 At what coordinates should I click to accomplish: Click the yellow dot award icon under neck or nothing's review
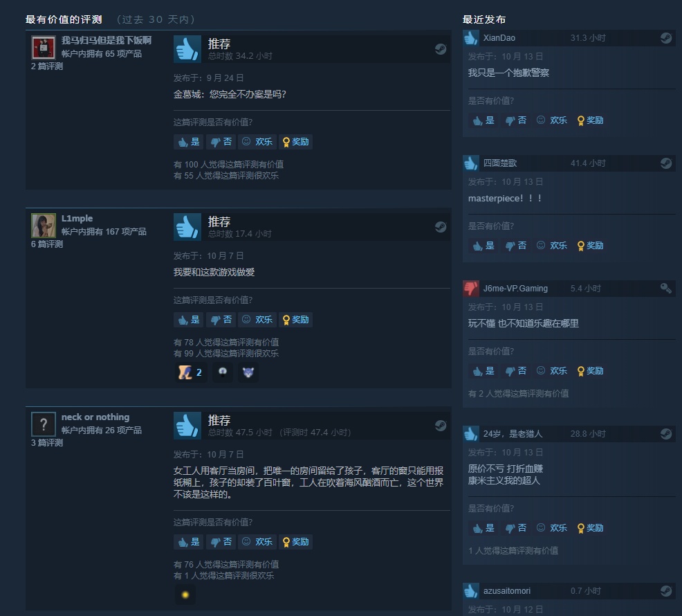[x=185, y=595]
